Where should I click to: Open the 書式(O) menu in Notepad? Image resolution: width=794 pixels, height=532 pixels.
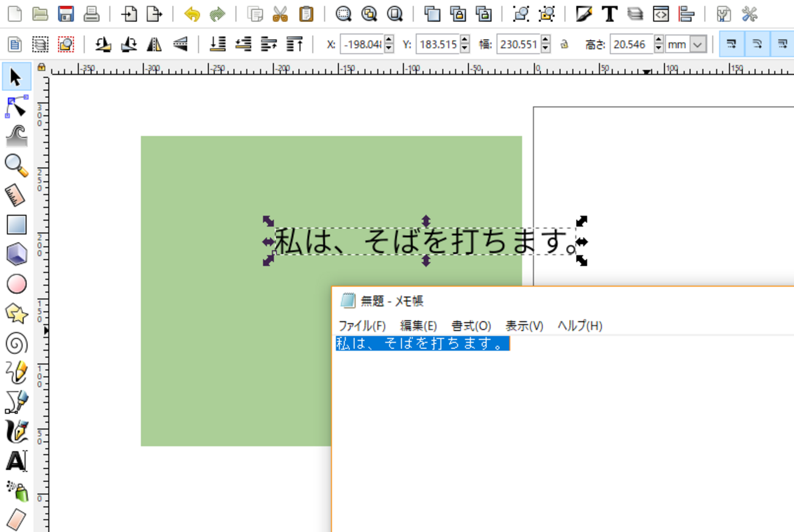(x=471, y=326)
